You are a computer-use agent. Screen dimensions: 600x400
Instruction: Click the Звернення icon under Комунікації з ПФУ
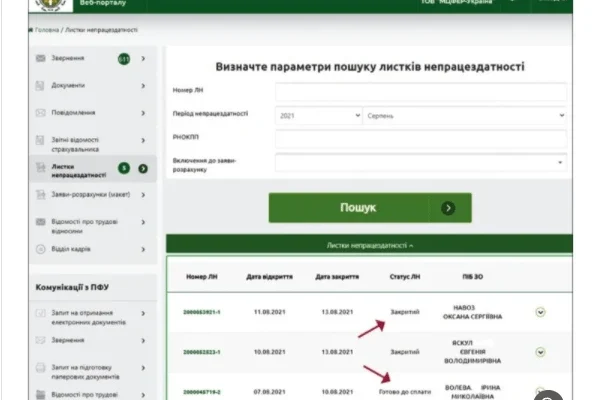click(x=40, y=340)
